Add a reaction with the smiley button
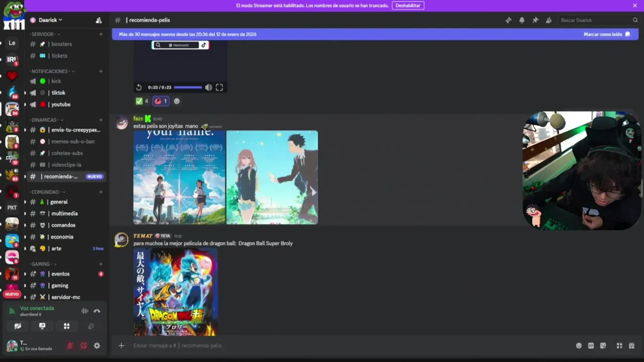Viewport: 644px width, 362px height. point(177,101)
